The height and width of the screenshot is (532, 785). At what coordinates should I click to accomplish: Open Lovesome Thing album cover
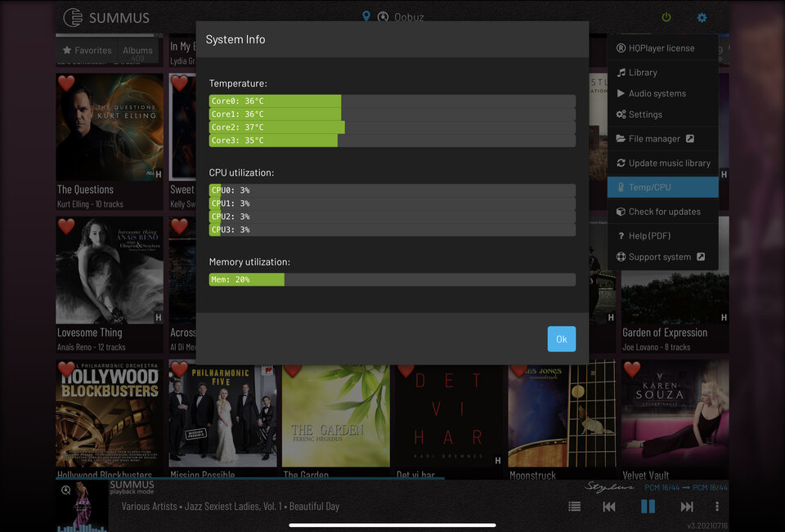click(110, 270)
